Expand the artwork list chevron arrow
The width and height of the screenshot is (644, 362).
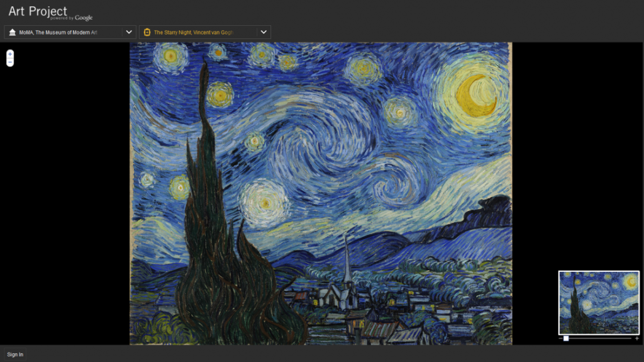coord(264,32)
